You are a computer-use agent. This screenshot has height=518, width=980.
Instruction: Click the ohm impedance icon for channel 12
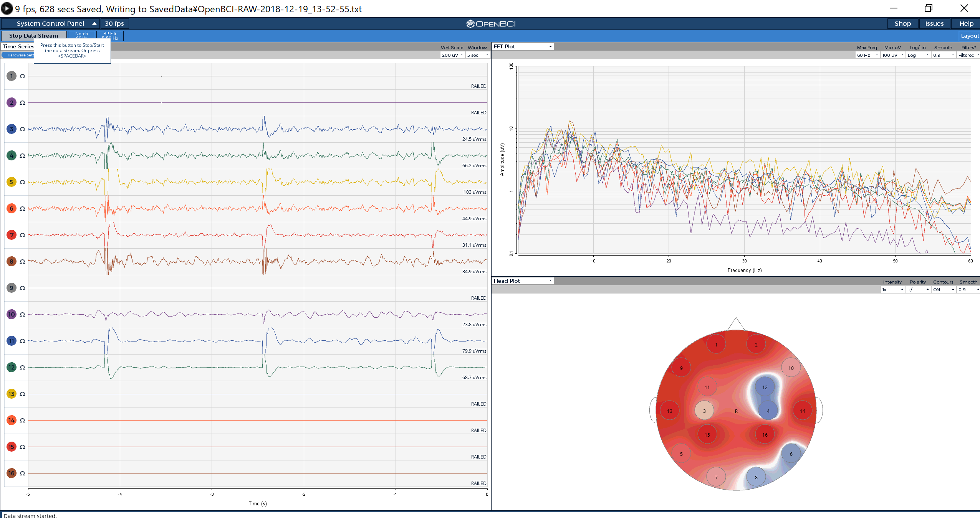click(x=22, y=368)
